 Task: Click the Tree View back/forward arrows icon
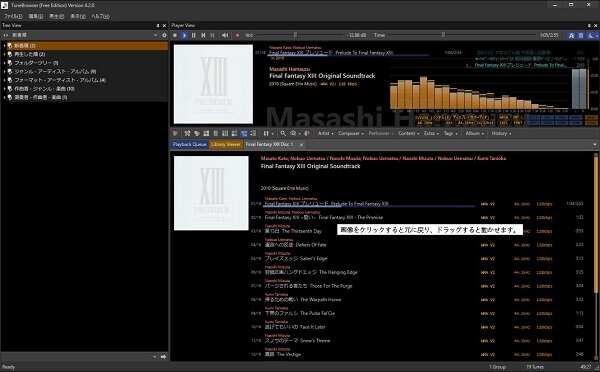(5, 35)
